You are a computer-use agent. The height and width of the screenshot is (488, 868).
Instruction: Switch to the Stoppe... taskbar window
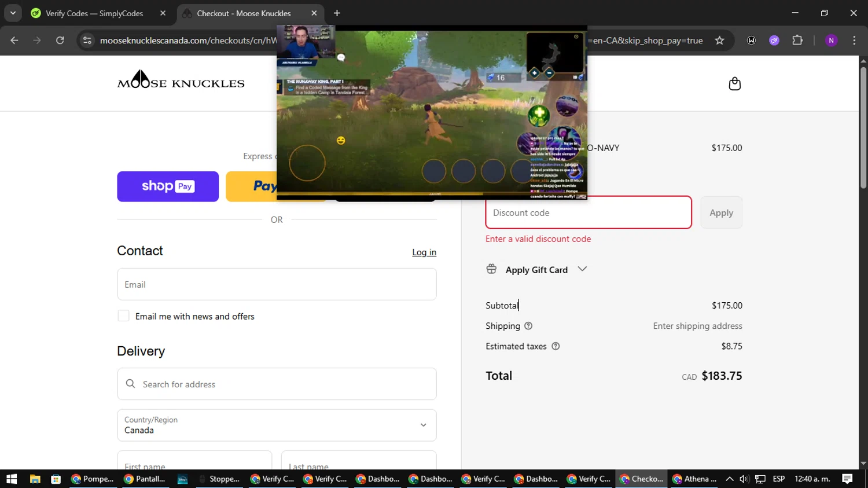pyautogui.click(x=220, y=479)
